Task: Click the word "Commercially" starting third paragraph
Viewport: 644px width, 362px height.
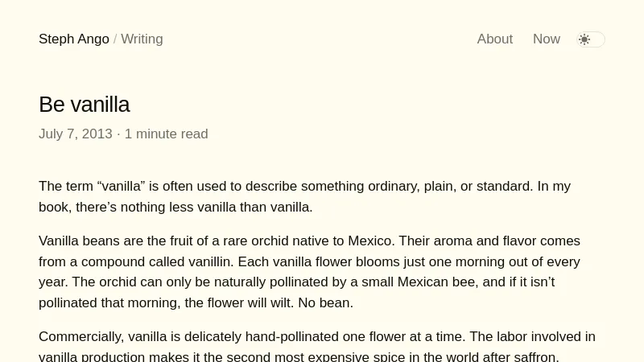Action: (80, 336)
